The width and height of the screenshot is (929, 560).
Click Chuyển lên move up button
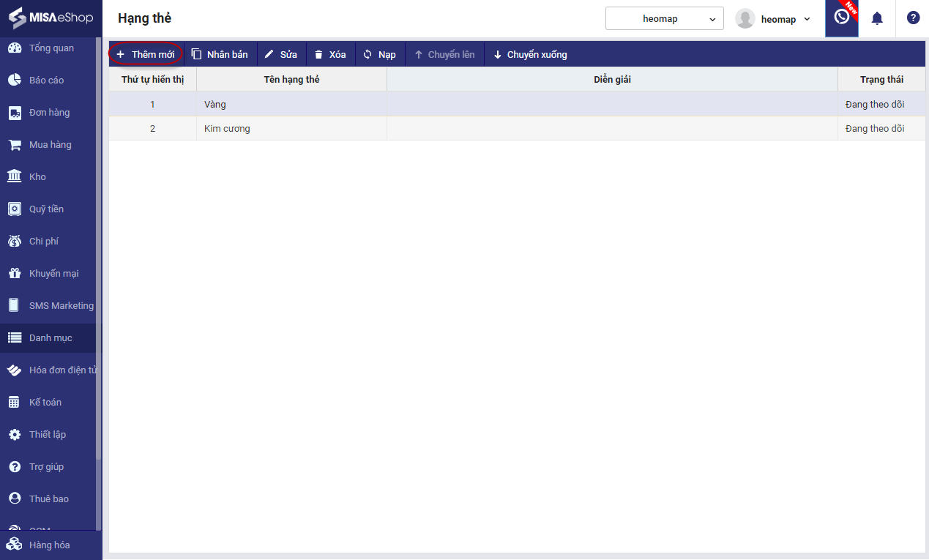pos(444,54)
